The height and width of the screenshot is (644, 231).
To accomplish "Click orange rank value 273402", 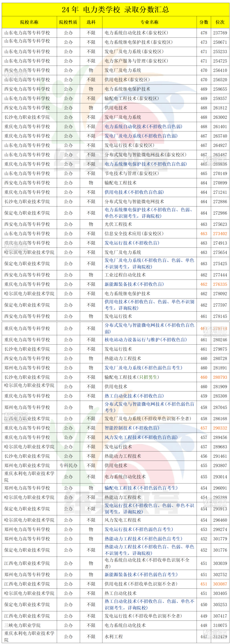I will point(220,234).
